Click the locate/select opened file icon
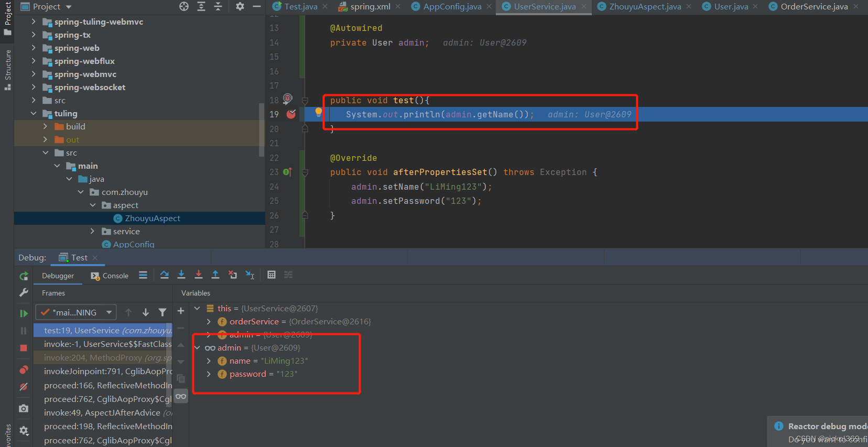 (x=184, y=6)
